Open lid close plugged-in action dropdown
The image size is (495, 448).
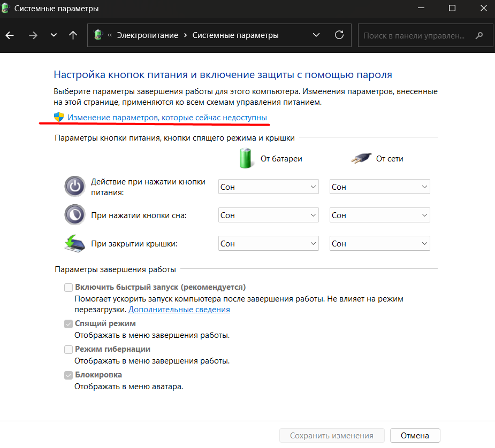pyautogui.click(x=380, y=243)
